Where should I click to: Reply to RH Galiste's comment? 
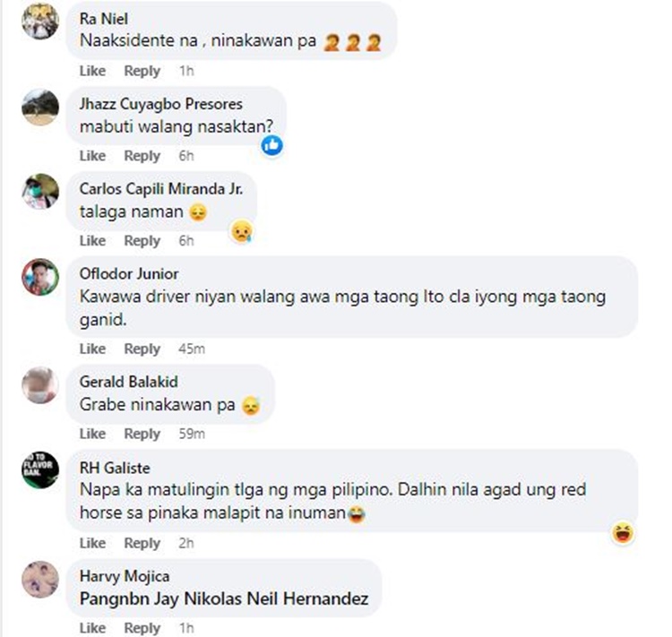point(142,543)
